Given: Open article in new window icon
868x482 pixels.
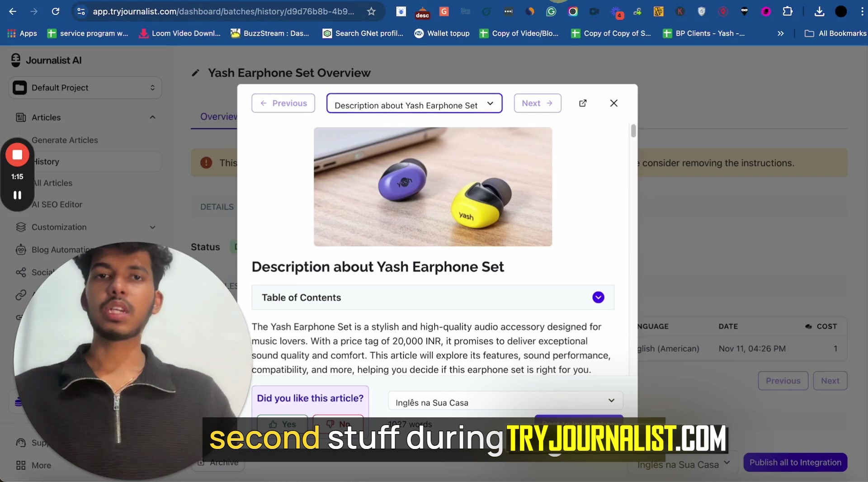Looking at the screenshot, I should (x=583, y=103).
